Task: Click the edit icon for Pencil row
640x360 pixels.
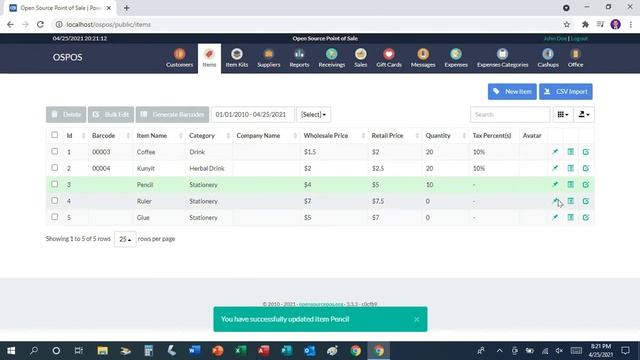Action: [586, 184]
